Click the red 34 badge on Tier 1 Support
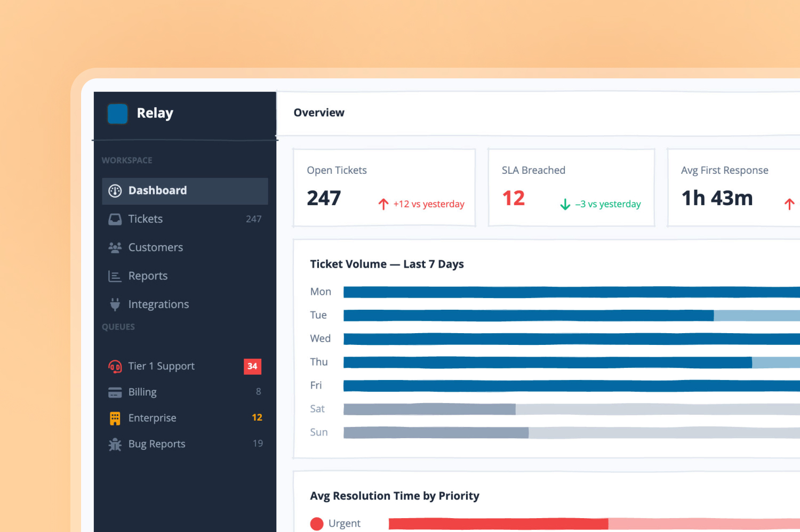The width and height of the screenshot is (800, 532). (252, 366)
